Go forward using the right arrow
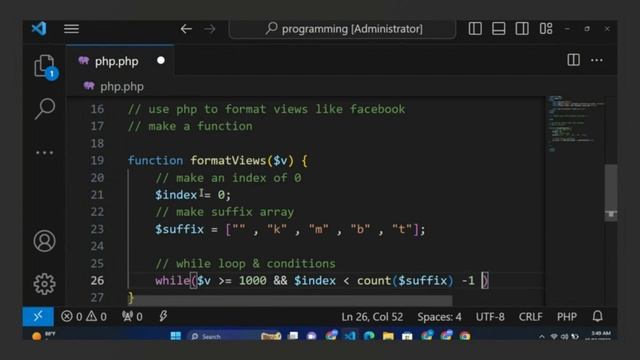640x360 pixels. 210,29
